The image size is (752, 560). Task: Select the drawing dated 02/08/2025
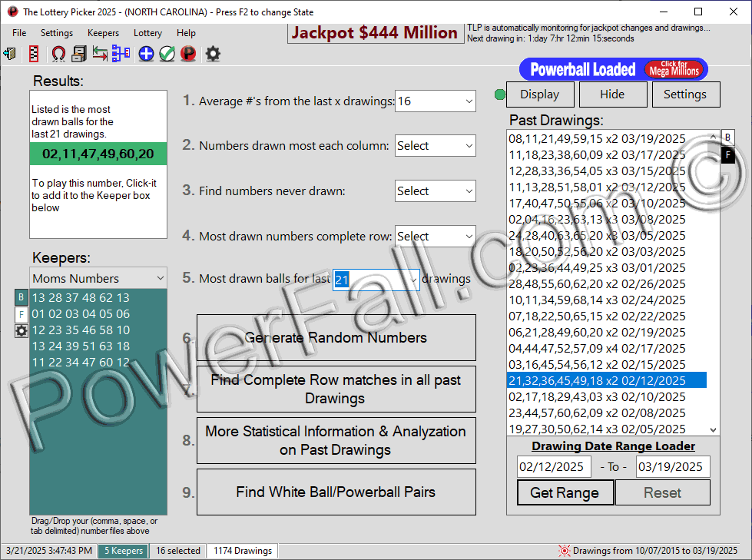(x=607, y=413)
